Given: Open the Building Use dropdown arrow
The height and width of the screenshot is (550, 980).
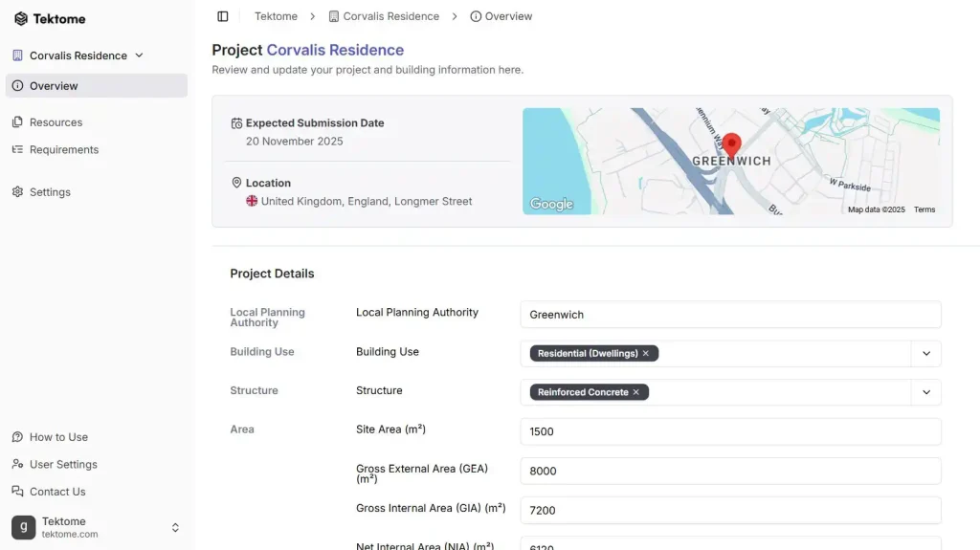Looking at the screenshot, I should click(925, 354).
